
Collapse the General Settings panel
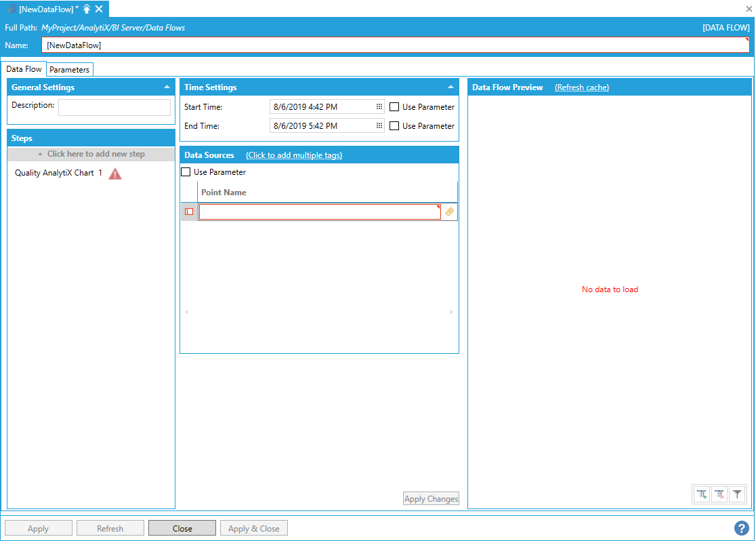click(x=167, y=87)
